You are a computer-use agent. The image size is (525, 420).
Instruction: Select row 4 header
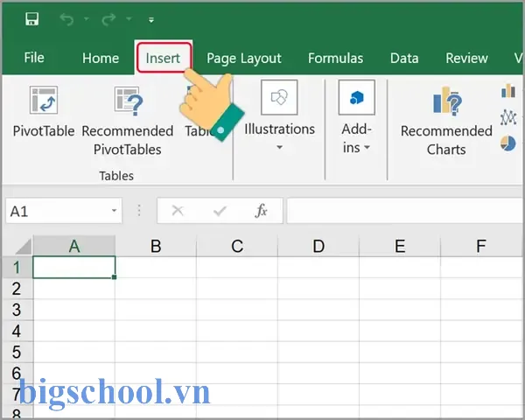tap(17, 331)
